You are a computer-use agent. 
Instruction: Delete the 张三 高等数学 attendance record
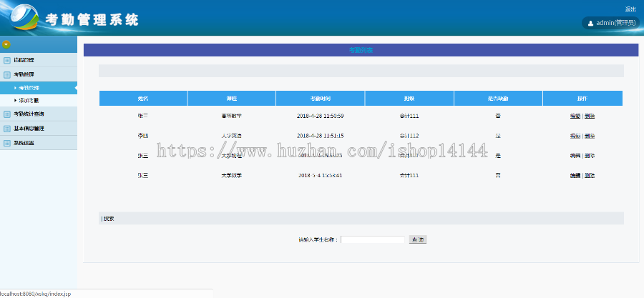pos(590,116)
